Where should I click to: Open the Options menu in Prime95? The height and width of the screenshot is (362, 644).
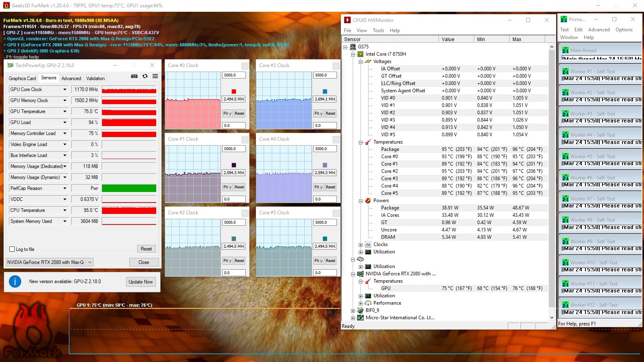(x=624, y=30)
